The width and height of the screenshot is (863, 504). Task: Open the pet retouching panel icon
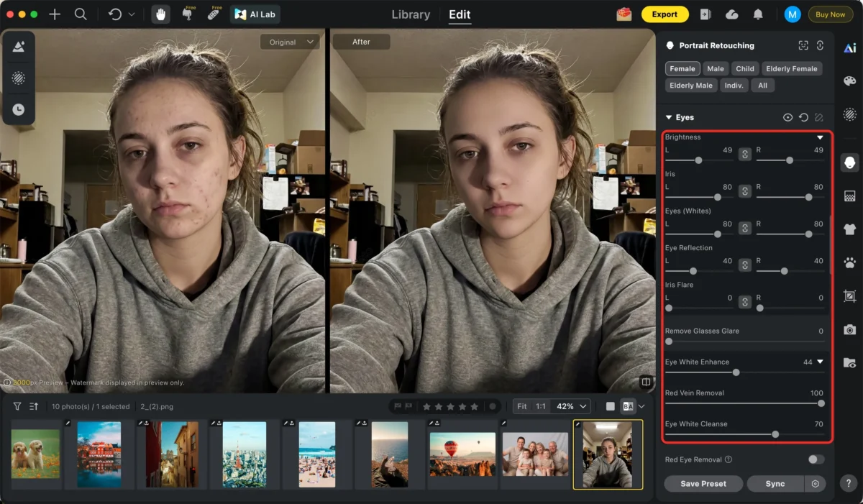point(849,263)
